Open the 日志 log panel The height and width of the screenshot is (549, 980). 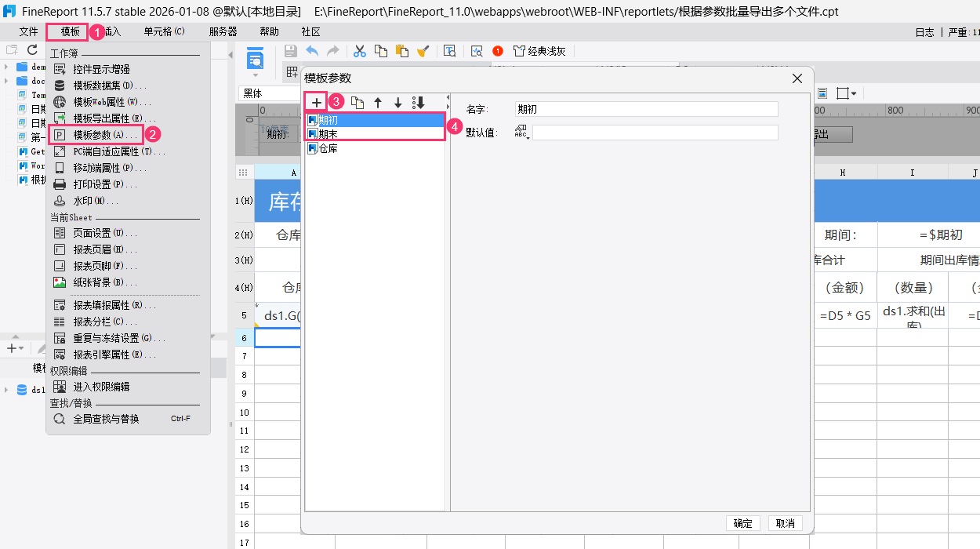924,32
